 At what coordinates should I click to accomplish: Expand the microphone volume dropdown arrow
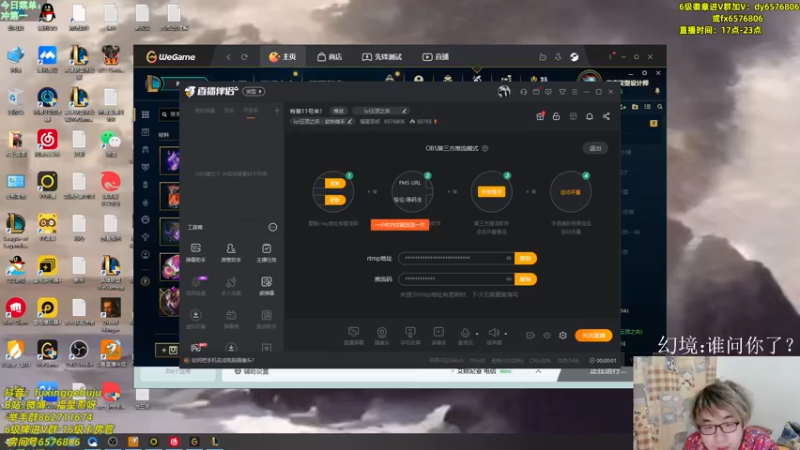click(477, 334)
